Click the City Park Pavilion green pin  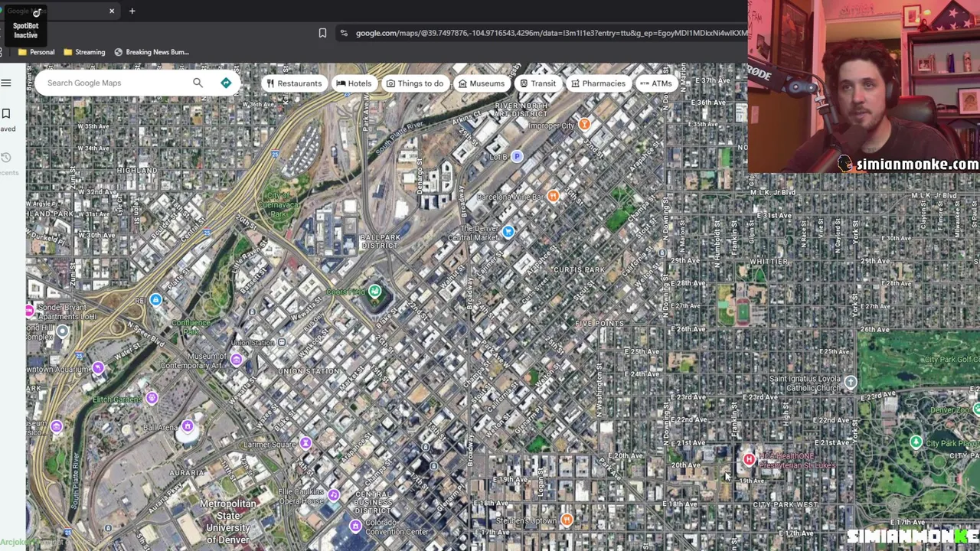point(916,442)
